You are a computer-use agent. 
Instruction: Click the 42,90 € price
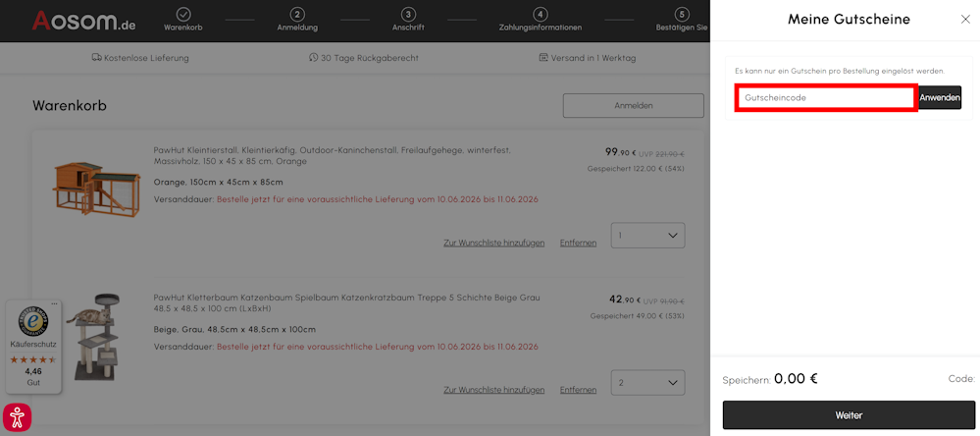[624, 300]
